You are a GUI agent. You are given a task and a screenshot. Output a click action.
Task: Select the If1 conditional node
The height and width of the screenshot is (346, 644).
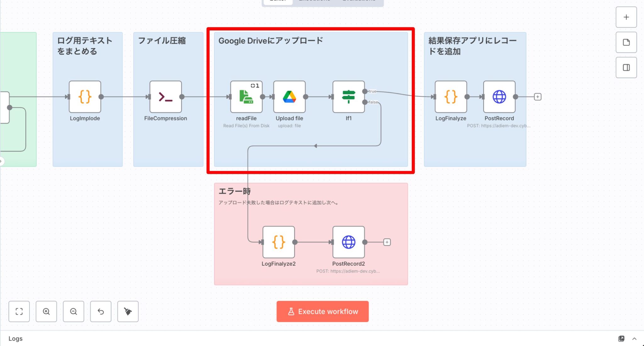tap(348, 97)
